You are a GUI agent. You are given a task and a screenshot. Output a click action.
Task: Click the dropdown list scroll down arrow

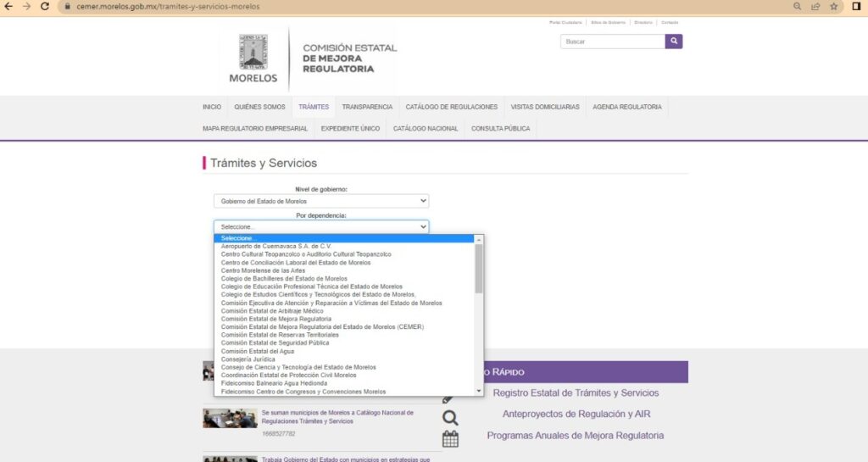tap(479, 391)
